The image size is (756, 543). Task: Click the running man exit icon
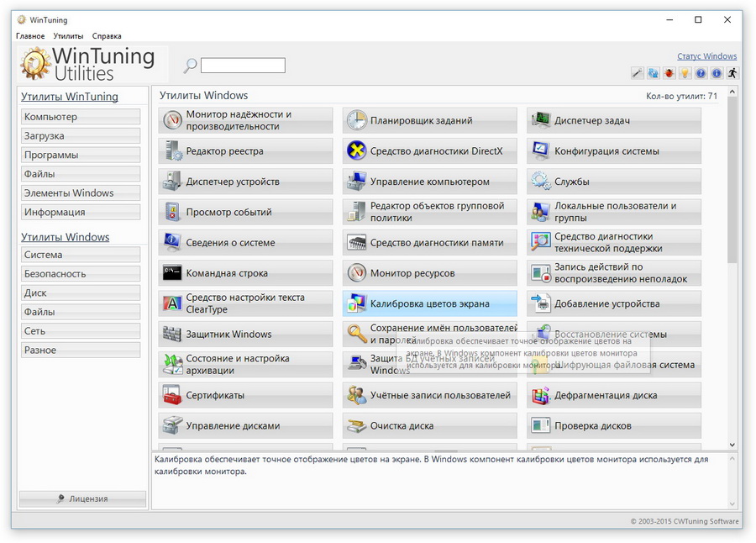[x=732, y=73]
